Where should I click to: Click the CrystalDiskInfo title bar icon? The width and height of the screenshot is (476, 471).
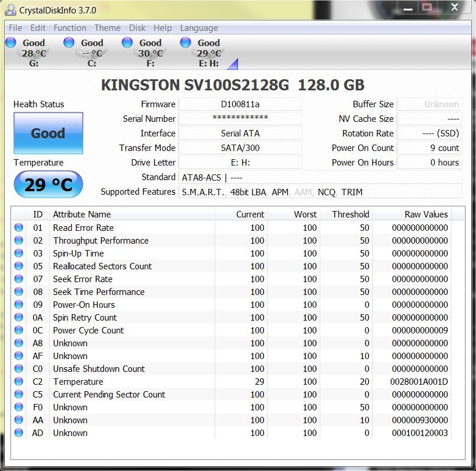[10, 10]
